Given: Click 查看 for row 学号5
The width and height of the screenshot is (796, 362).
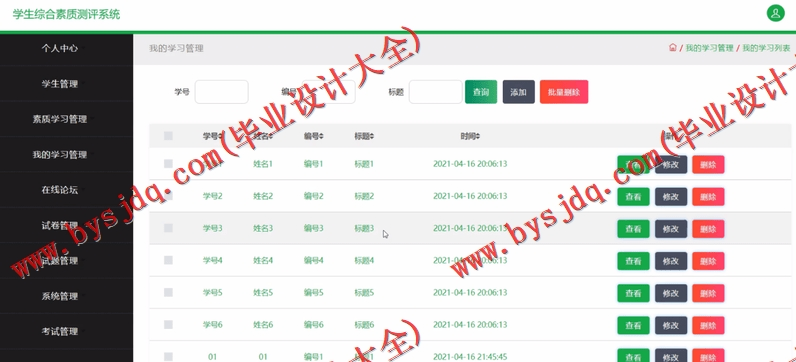Looking at the screenshot, I should pos(633,293).
